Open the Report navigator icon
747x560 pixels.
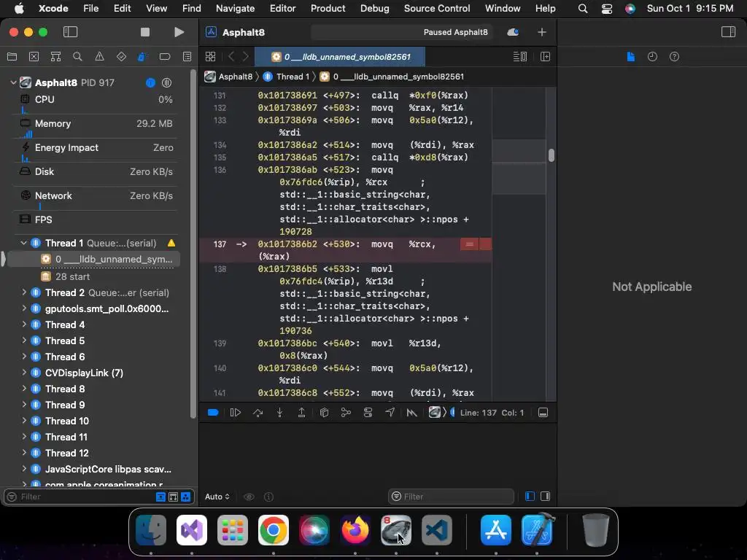[187, 57]
